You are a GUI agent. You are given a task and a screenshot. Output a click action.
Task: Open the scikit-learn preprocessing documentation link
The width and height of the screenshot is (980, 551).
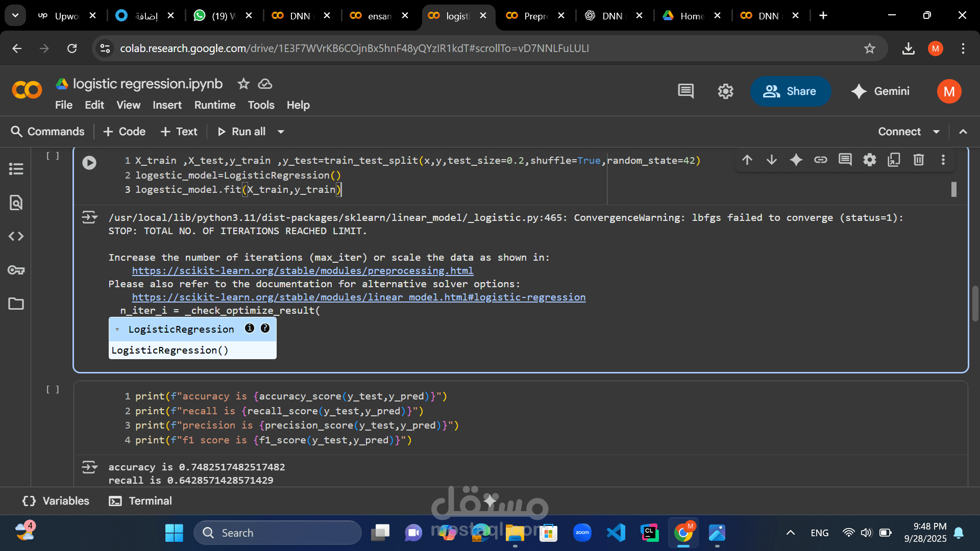point(302,271)
